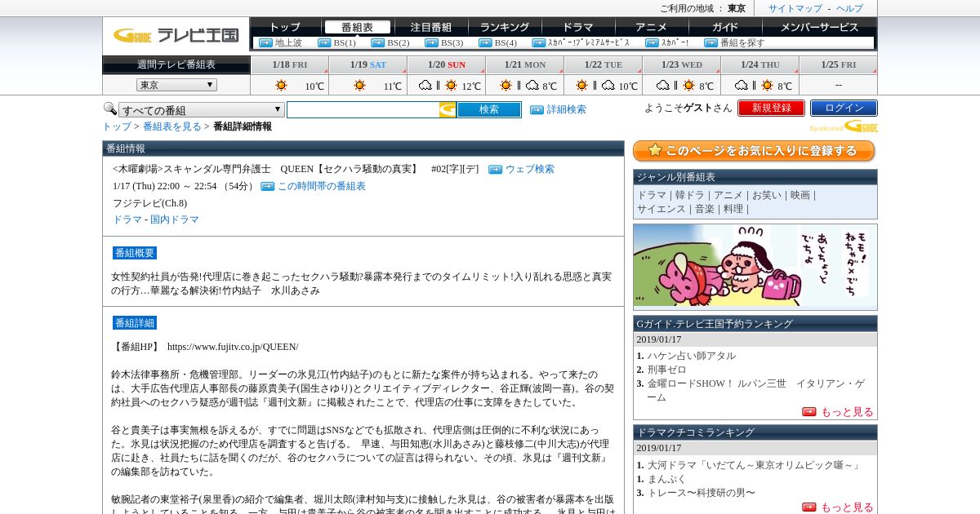Open the ドラマ genre link under フジテレビ

click(x=127, y=219)
